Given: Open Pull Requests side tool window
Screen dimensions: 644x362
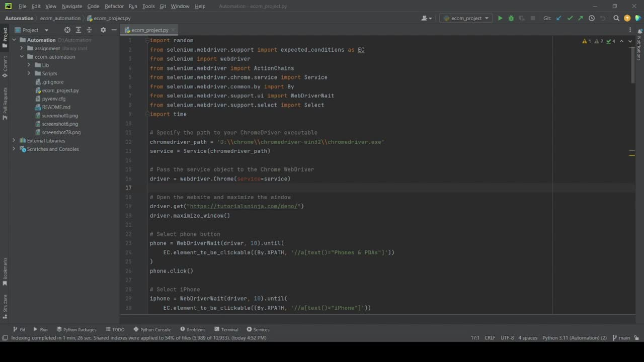Looking at the screenshot, I should pos(5,104).
